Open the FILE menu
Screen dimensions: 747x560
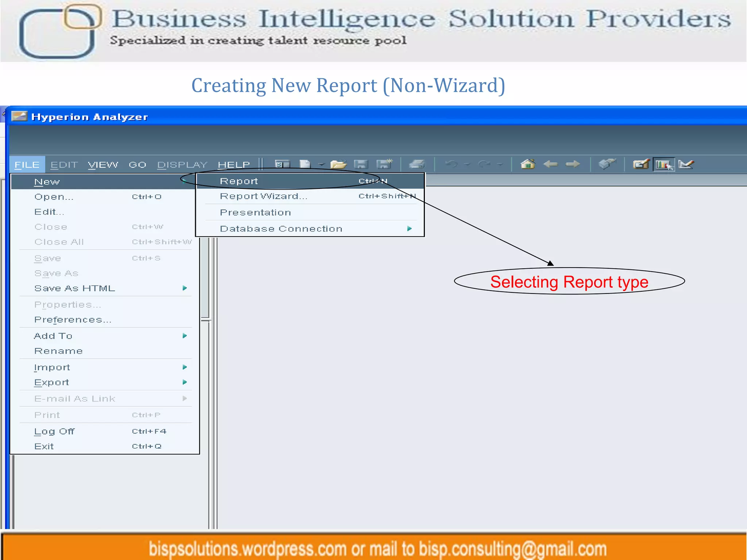27,165
